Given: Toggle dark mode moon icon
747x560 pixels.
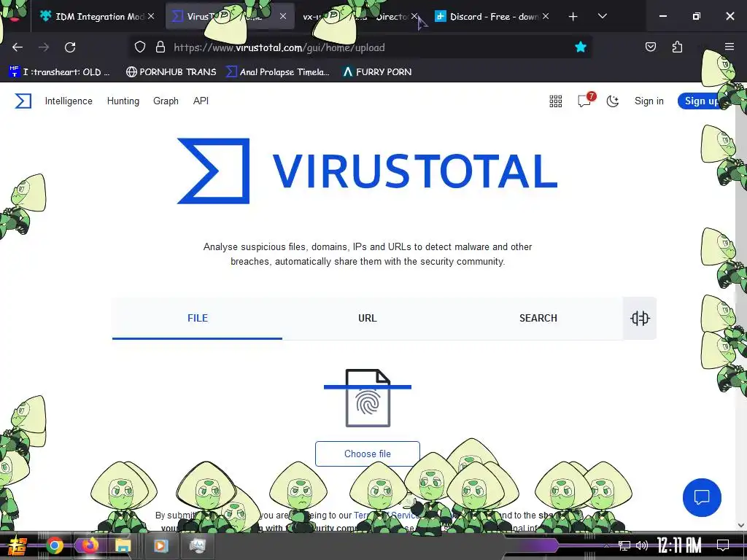Looking at the screenshot, I should 613,101.
